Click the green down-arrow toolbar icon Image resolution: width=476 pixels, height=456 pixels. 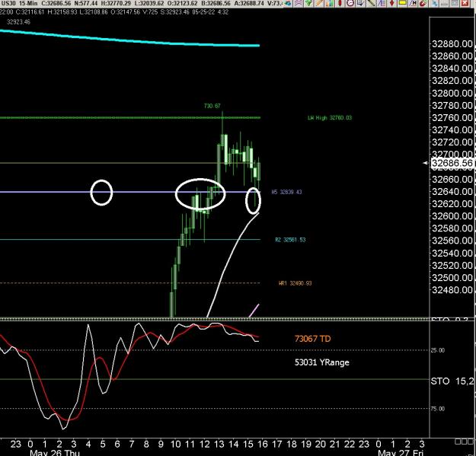pos(308,3)
